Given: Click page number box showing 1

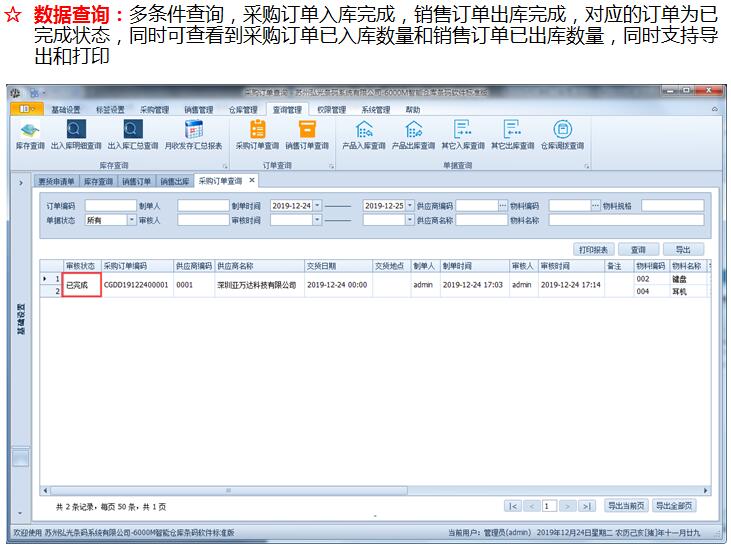Looking at the screenshot, I should click(x=549, y=506).
